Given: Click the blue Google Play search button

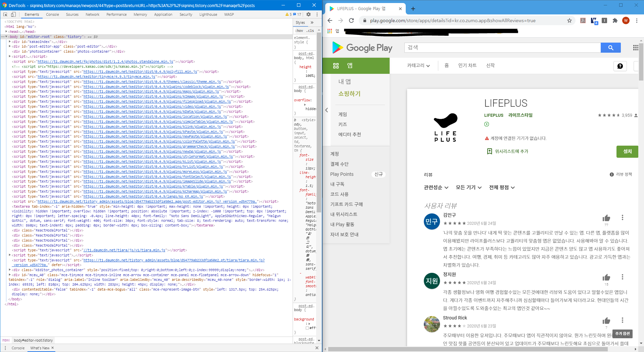Looking at the screenshot, I should tap(611, 48).
